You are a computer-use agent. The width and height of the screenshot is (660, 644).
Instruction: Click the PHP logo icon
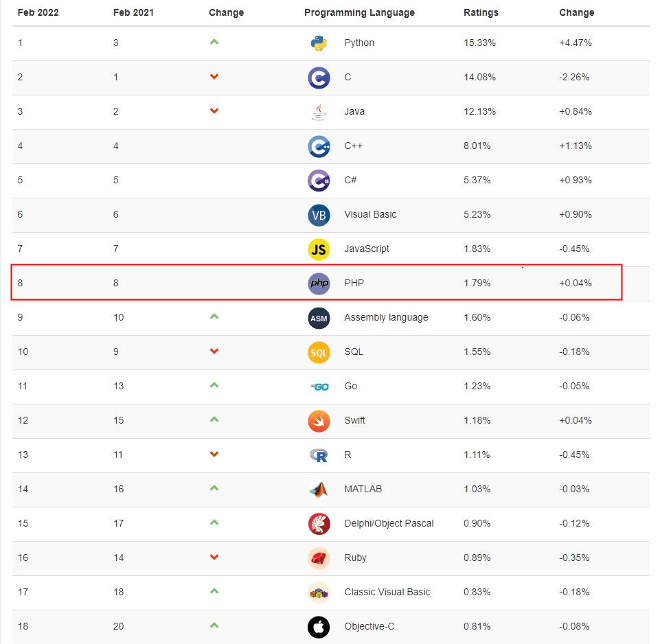tap(319, 284)
